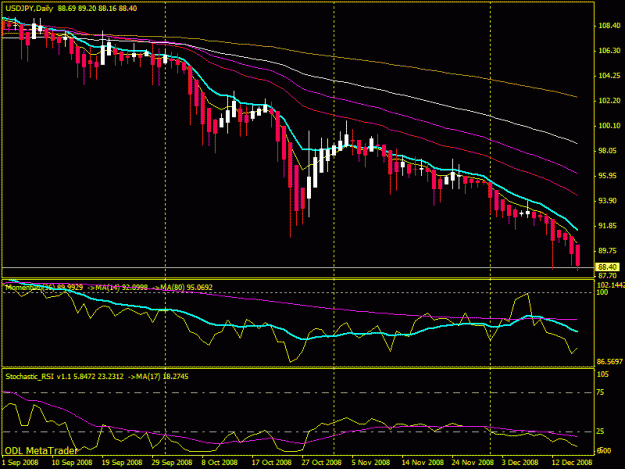Click the USDJPY,Daily chart title

point(29,8)
